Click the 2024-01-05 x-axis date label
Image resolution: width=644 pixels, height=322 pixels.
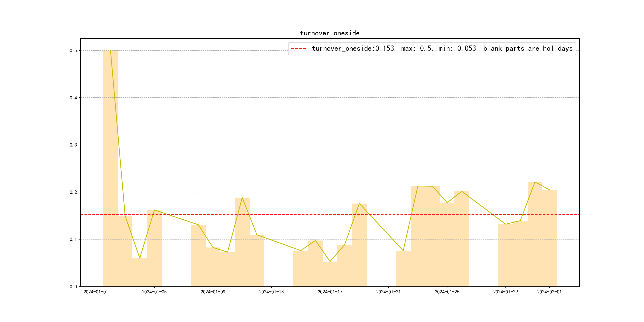click(x=154, y=292)
